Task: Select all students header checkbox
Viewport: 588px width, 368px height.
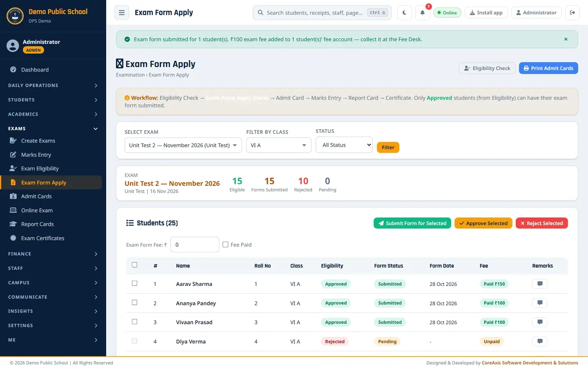Action: [135, 265]
